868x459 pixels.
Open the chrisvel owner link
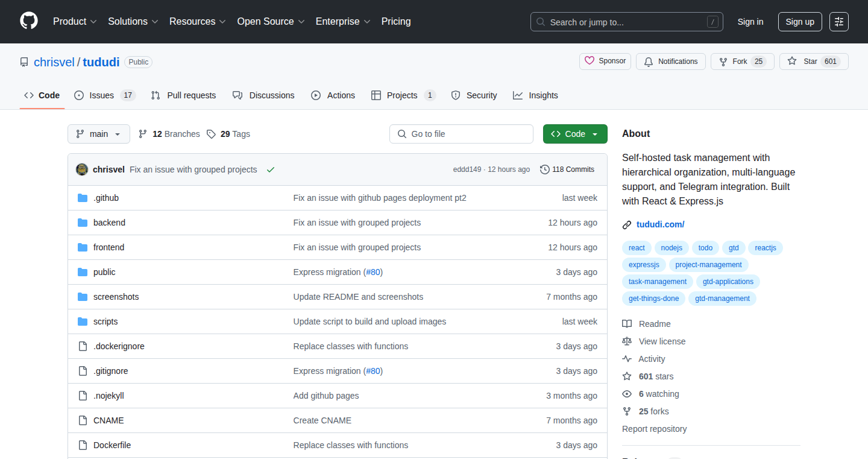coord(54,62)
